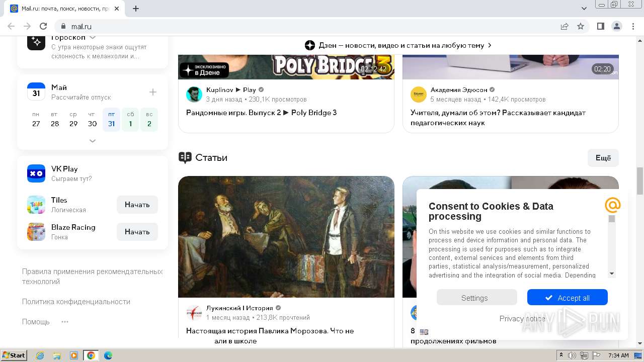This screenshot has width=644, height=362.
Task: Start the Tiles game
Action: [137, 205]
